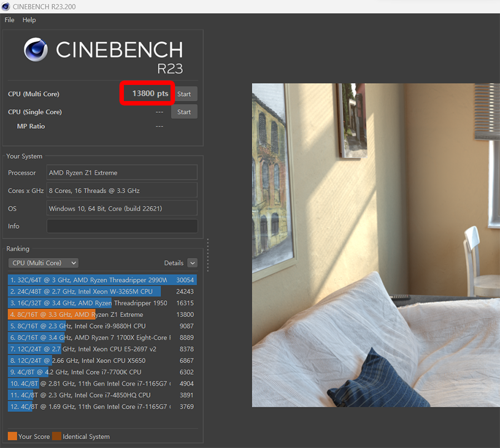
Task: Click the 13800 pts multi core score
Action: pyautogui.click(x=150, y=93)
